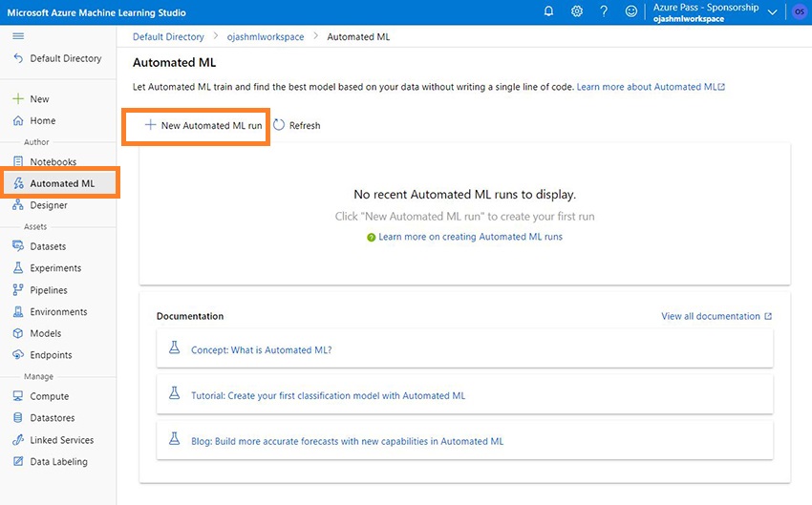Screen dimensions: 812x505
Task: Open Learn more about Automated ML link
Action: pyautogui.click(x=650, y=87)
